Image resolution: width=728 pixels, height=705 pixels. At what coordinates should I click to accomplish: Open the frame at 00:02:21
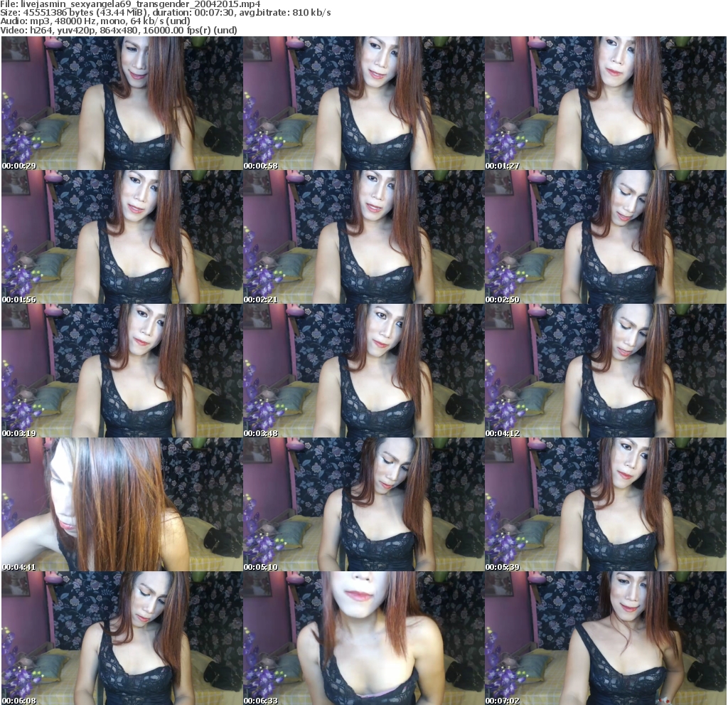click(363, 237)
